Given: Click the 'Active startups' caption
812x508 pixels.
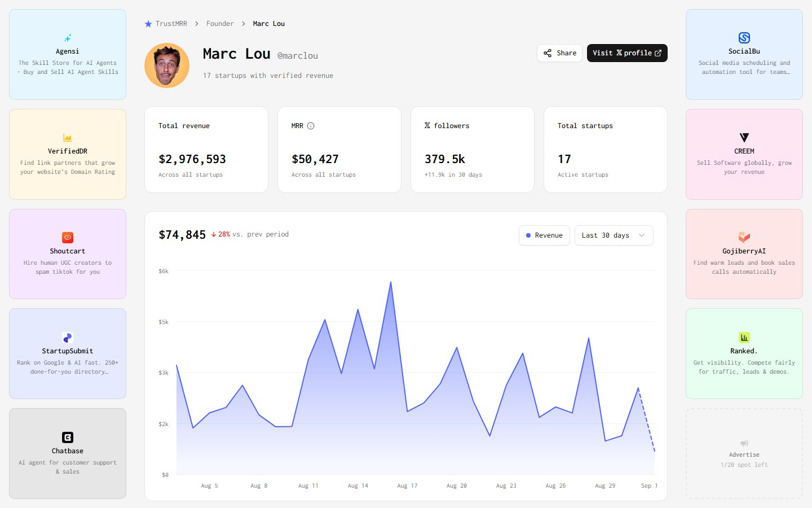Looking at the screenshot, I should (583, 175).
